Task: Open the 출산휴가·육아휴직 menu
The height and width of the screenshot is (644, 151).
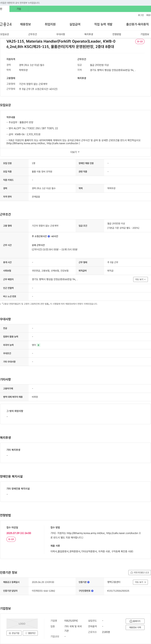Action: coord(137,24)
